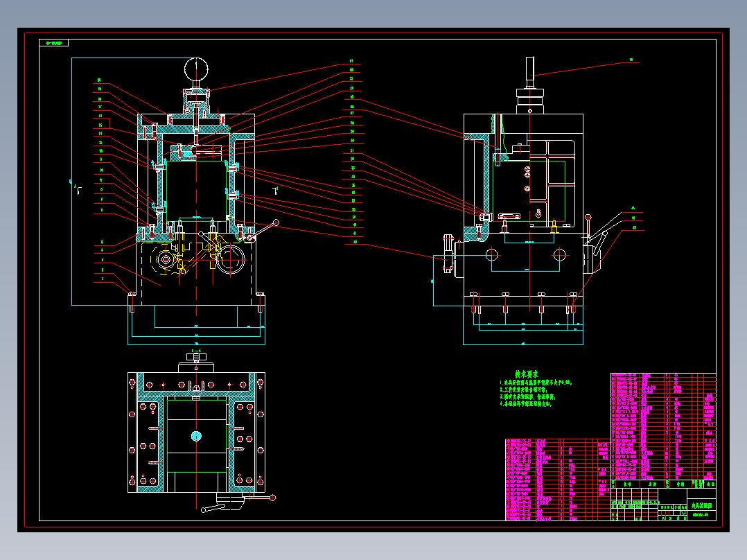Select the handwheel on side view's left
747x560 pixels.
tap(448, 254)
